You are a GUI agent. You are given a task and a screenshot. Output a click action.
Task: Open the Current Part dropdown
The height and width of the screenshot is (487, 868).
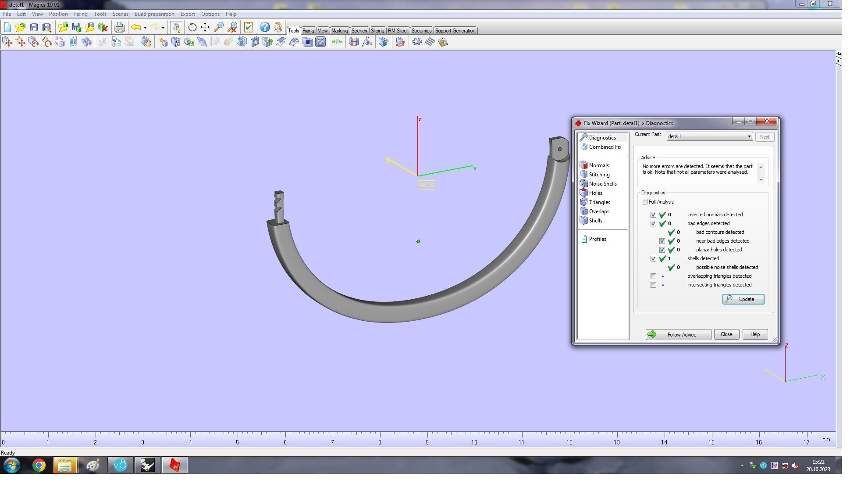pyautogui.click(x=749, y=136)
